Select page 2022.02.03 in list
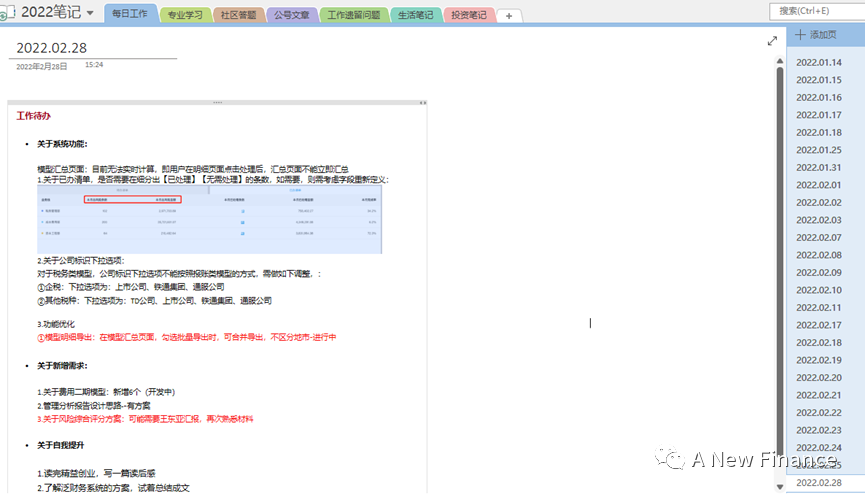 (x=819, y=220)
